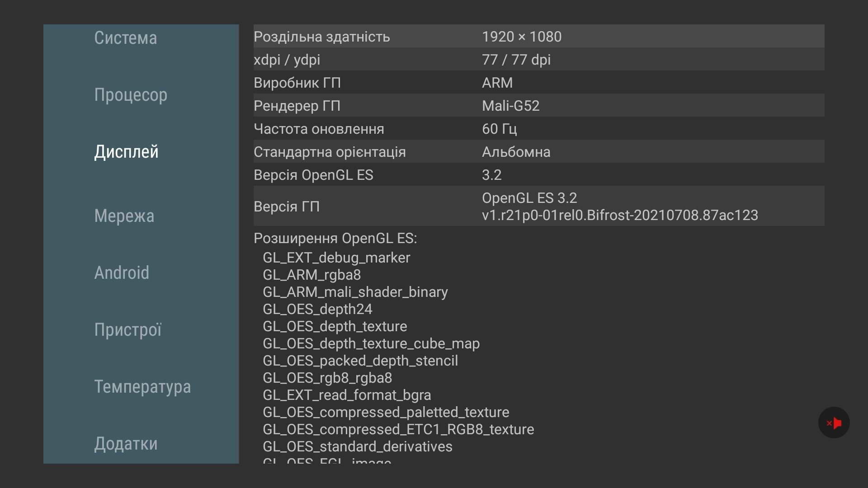Image resolution: width=868 pixels, height=488 pixels.
Task: Click the Mali-G52 renderer value
Action: tap(511, 106)
